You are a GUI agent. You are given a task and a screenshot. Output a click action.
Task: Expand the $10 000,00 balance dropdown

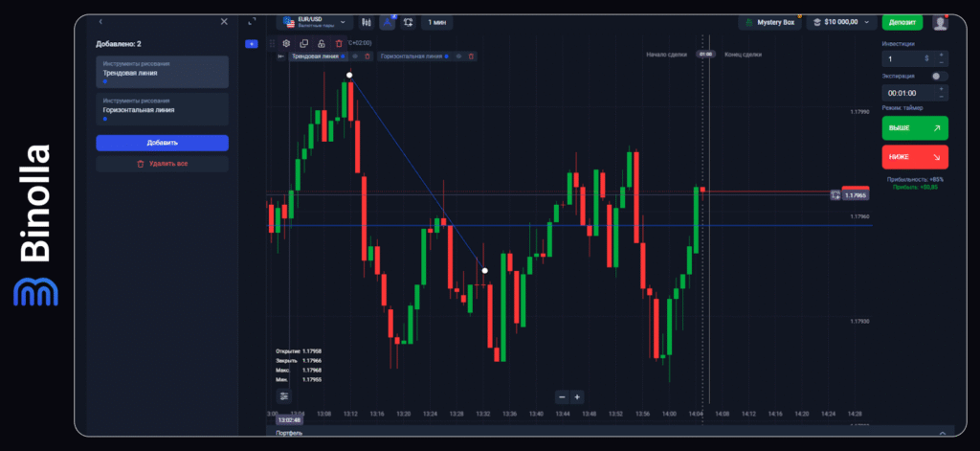841,21
